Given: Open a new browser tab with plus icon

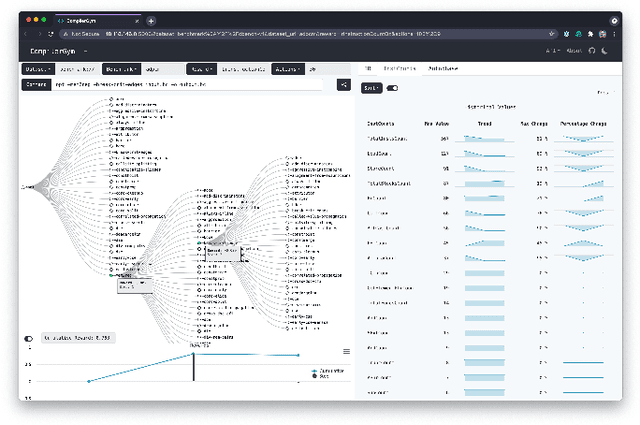Looking at the screenshot, I should click(x=151, y=20).
